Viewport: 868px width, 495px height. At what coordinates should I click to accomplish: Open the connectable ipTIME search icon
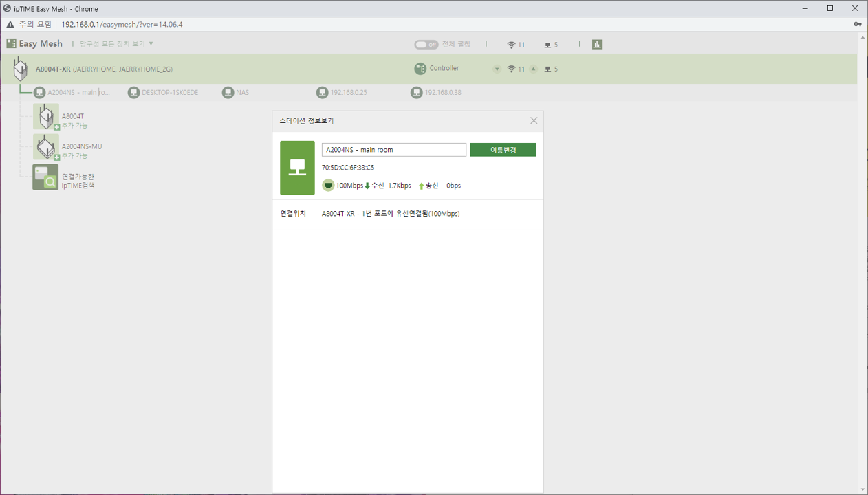tap(46, 177)
